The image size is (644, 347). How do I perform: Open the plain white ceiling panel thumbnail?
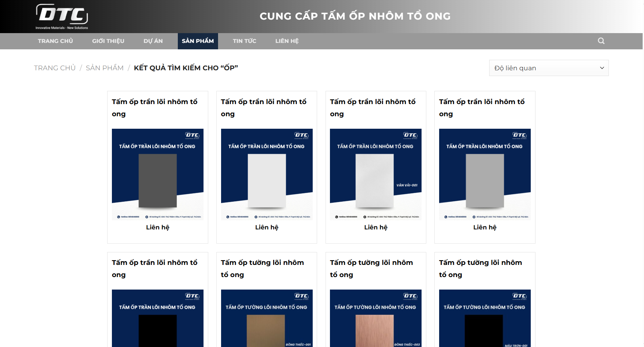(267, 174)
